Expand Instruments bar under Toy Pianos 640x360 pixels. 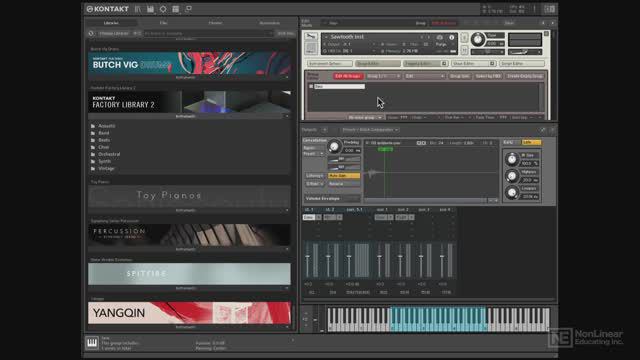tap(189, 210)
